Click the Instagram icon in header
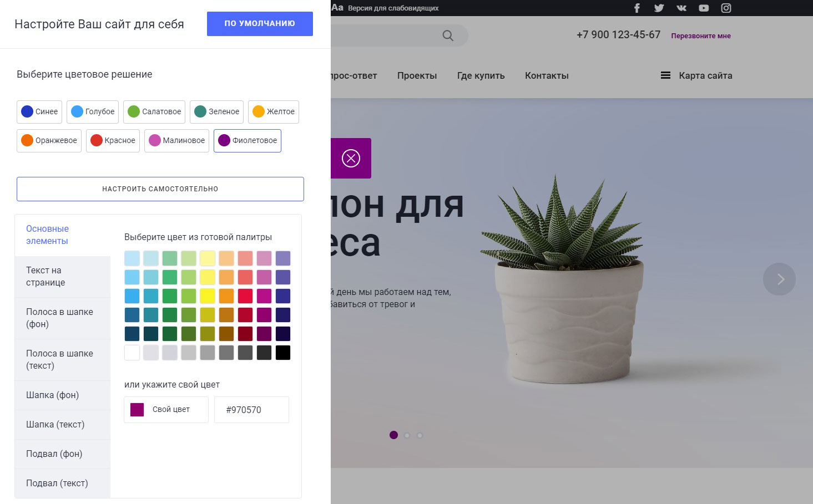The image size is (813, 504). click(x=726, y=8)
